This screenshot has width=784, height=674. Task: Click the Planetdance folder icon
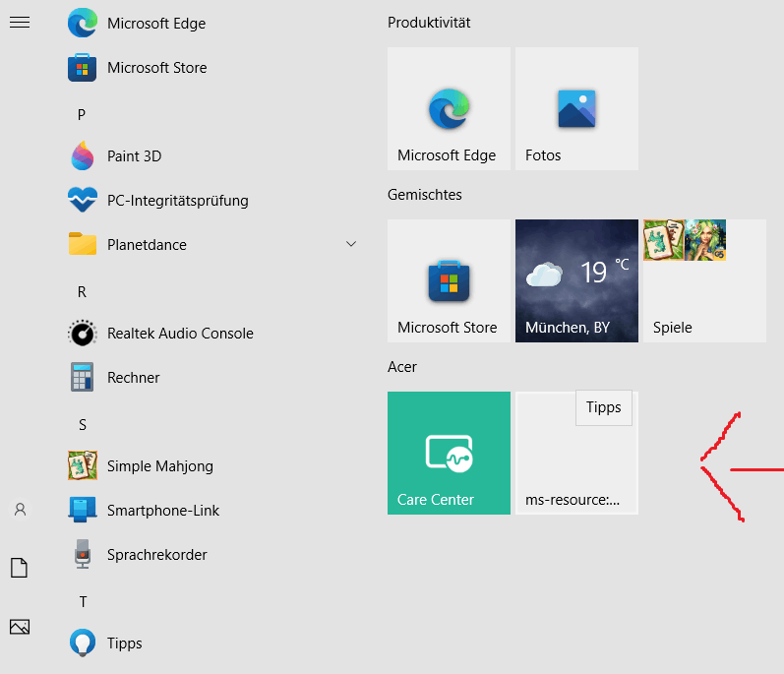pyautogui.click(x=83, y=244)
